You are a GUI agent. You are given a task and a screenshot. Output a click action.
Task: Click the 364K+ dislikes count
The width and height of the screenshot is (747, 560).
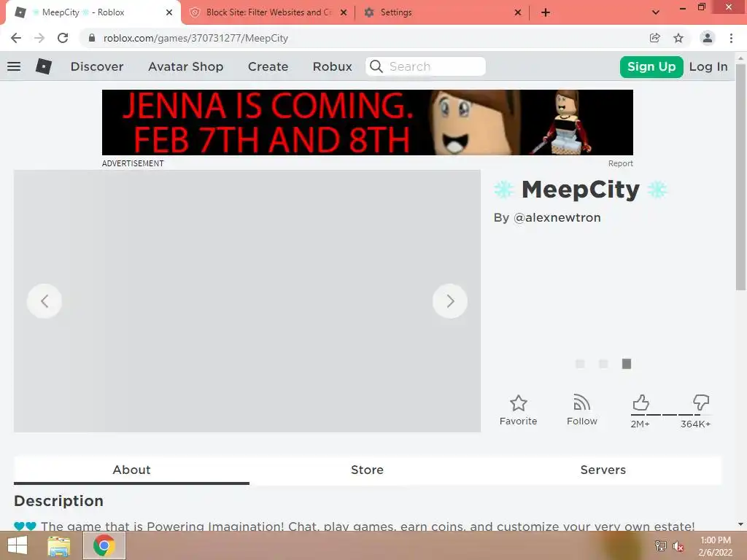pyautogui.click(x=695, y=424)
